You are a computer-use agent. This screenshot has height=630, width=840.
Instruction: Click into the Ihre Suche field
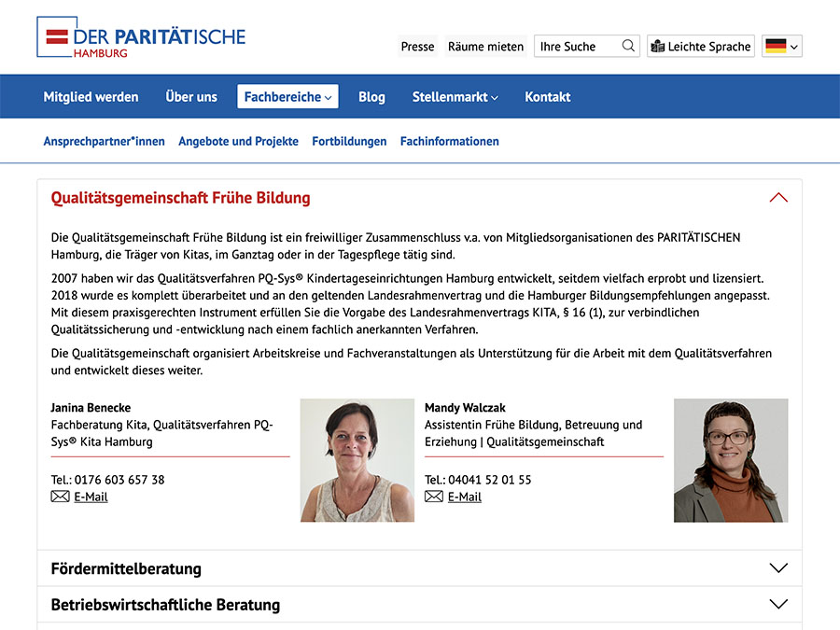click(576, 47)
